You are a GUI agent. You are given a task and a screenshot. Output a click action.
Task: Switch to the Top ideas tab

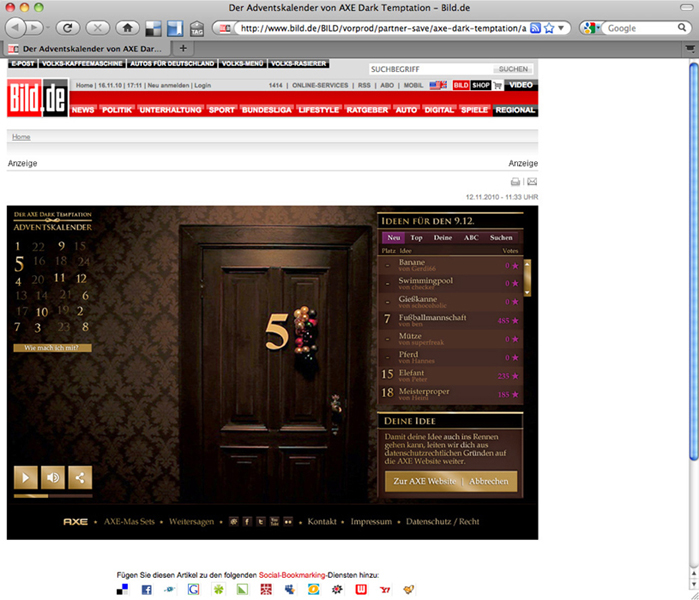click(x=416, y=238)
